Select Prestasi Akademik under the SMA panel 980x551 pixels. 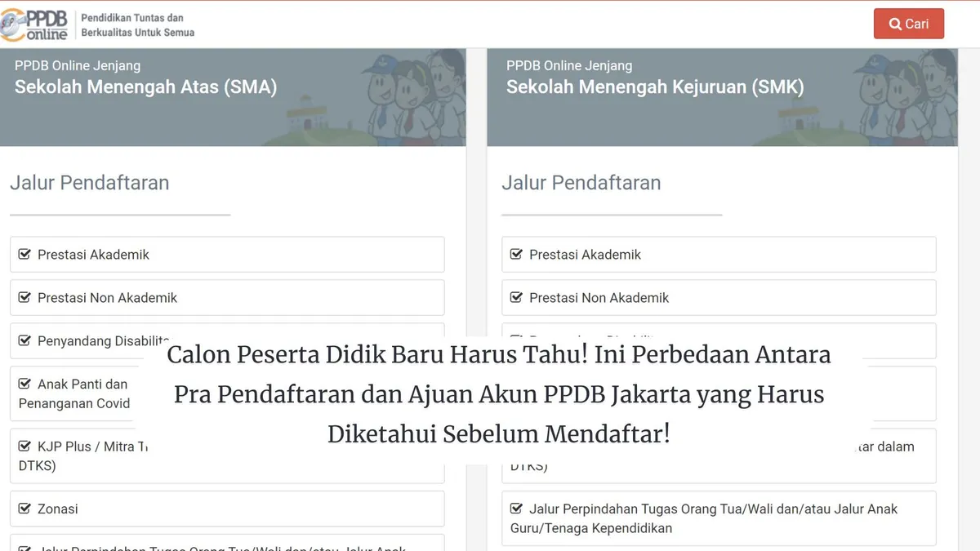[227, 255]
